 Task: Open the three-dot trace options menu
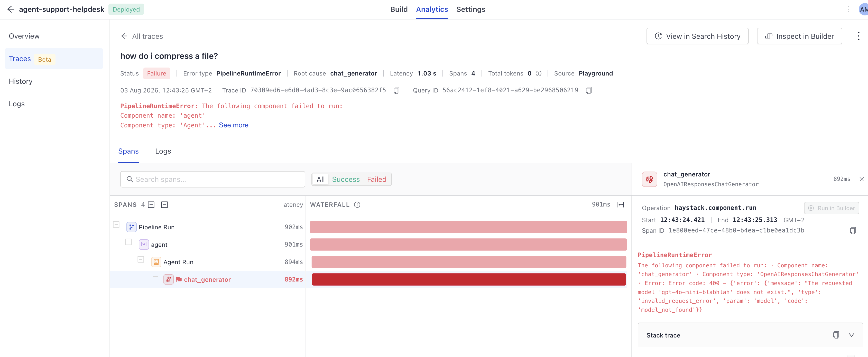858,36
